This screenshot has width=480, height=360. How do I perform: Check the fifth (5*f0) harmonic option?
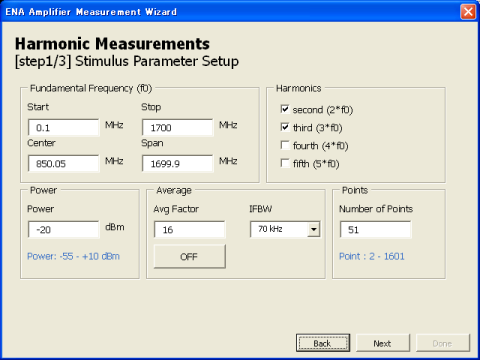[x=285, y=163]
